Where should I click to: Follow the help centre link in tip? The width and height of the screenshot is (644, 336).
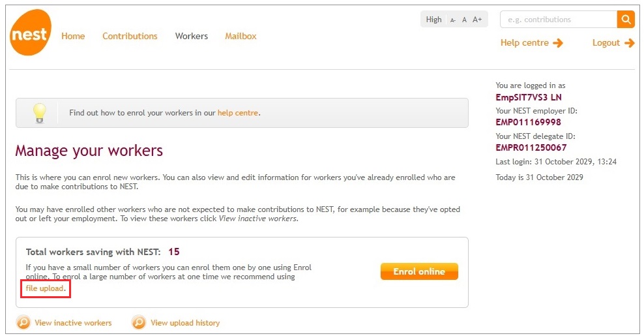click(238, 113)
